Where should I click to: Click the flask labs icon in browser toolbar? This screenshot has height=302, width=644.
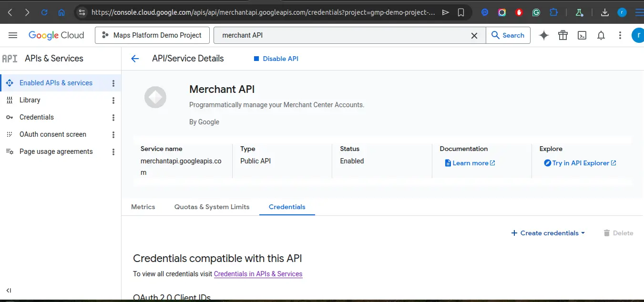pyautogui.click(x=579, y=12)
